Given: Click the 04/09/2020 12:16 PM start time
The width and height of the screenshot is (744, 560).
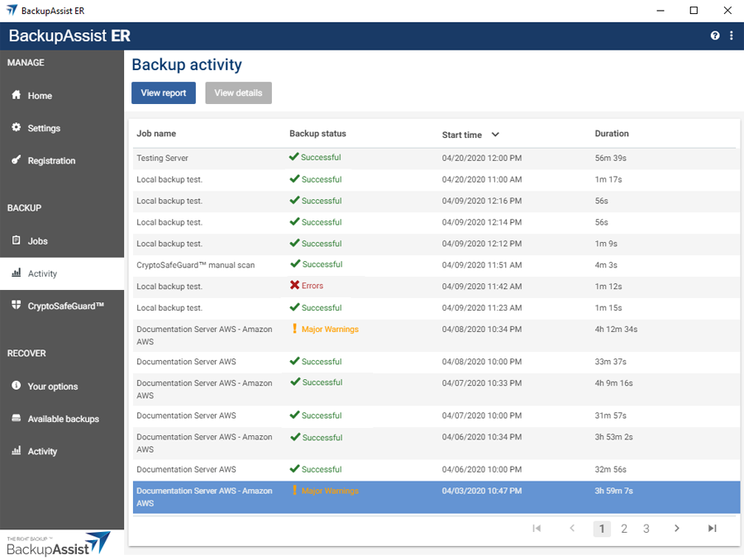Looking at the screenshot, I should (x=482, y=201).
